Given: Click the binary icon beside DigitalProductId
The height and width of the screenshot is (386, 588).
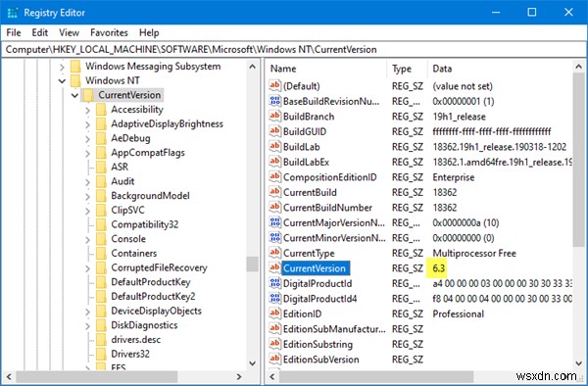Looking at the screenshot, I should [x=274, y=283].
